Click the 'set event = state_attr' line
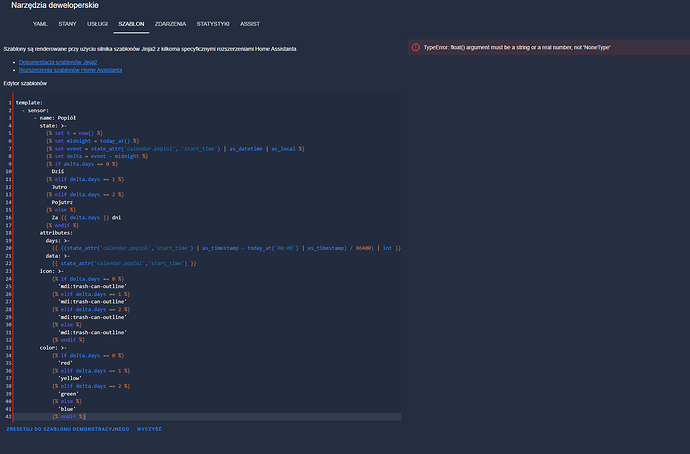Image resolution: width=690 pixels, height=454 pixels. (x=175, y=149)
